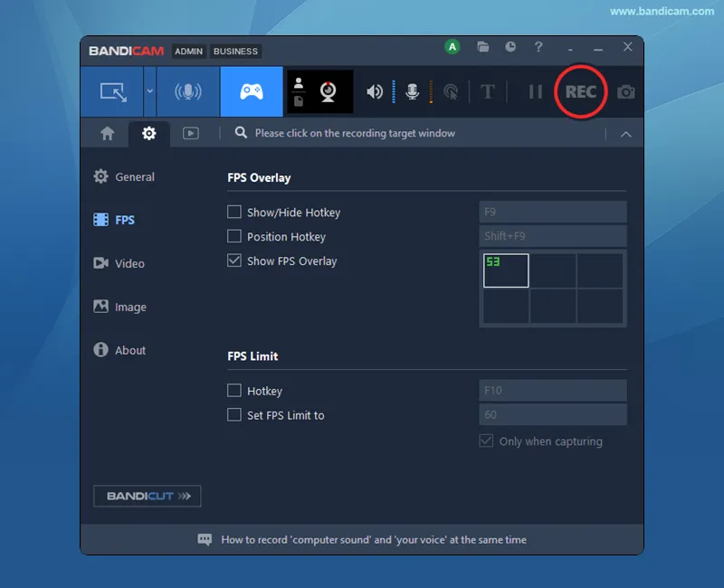Click the pause recording button
Screen dimensions: 724x588
coord(536,92)
